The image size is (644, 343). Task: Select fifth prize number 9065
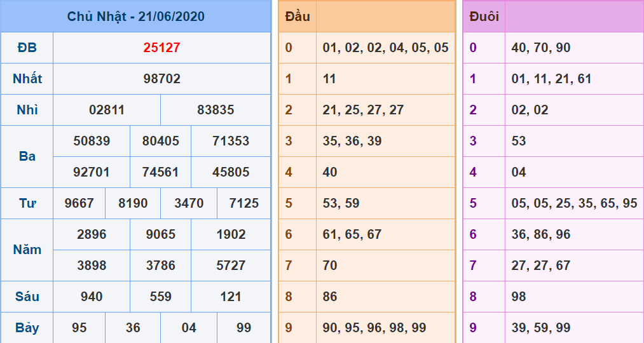pos(160,234)
